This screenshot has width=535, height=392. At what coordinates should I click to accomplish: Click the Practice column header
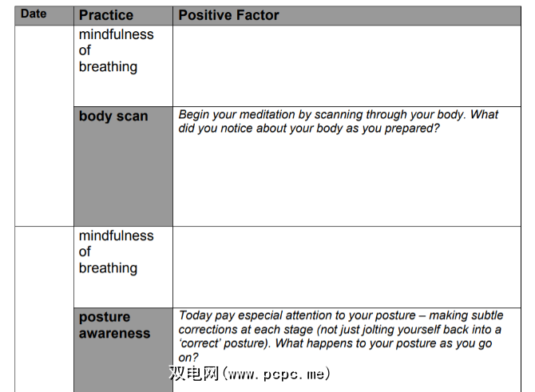pyautogui.click(x=106, y=15)
